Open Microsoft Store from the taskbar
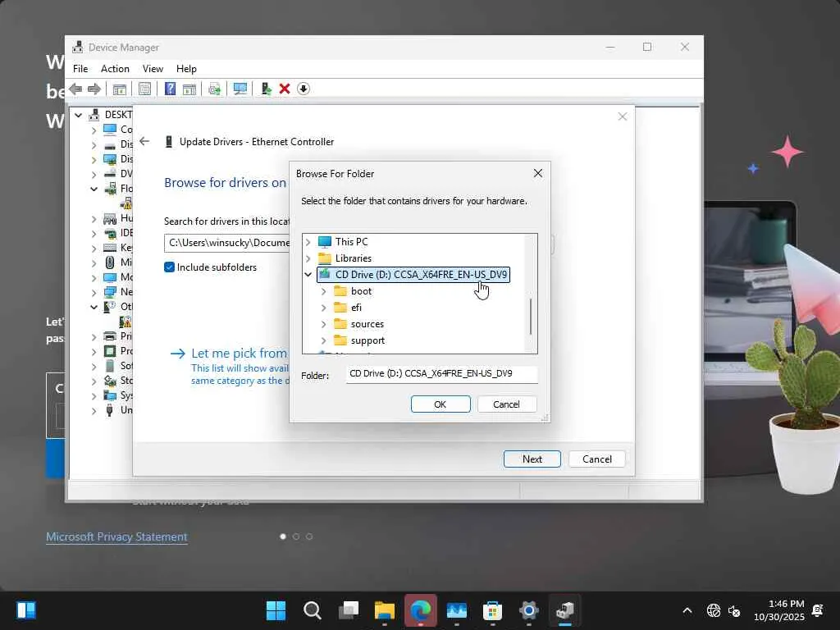The image size is (840, 630). [492, 609]
